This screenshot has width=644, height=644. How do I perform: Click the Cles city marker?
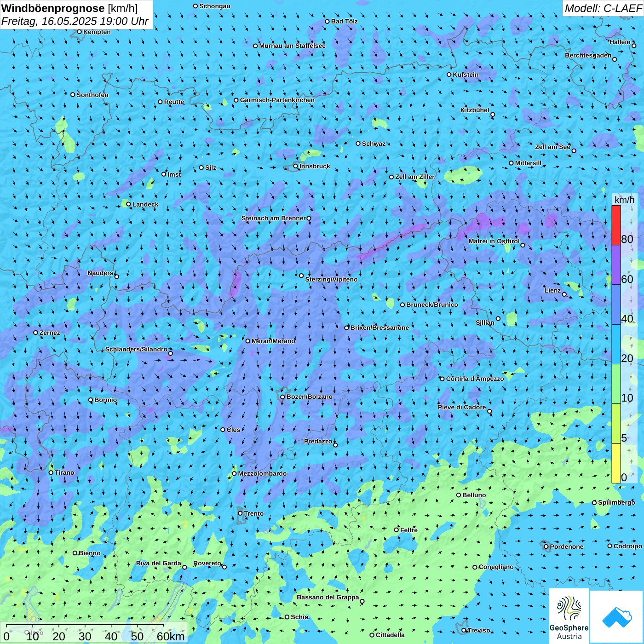(223, 430)
